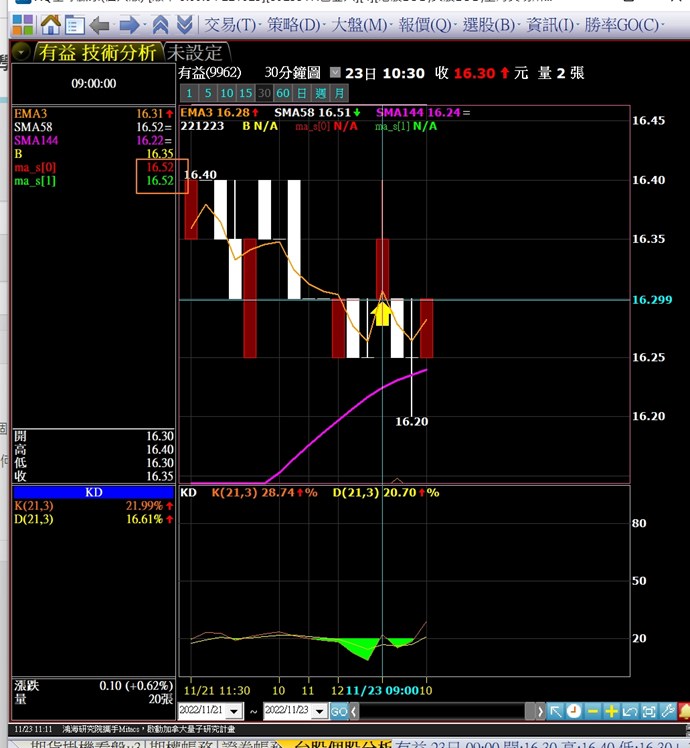The width and height of the screenshot is (690, 748).
Task: Click the wrench settings icon in chart toolbar
Action: 668,711
